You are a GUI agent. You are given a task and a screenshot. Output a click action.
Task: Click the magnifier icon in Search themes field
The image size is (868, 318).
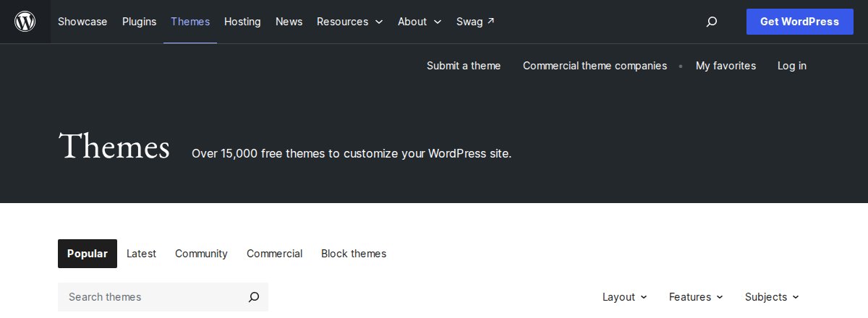tap(254, 297)
